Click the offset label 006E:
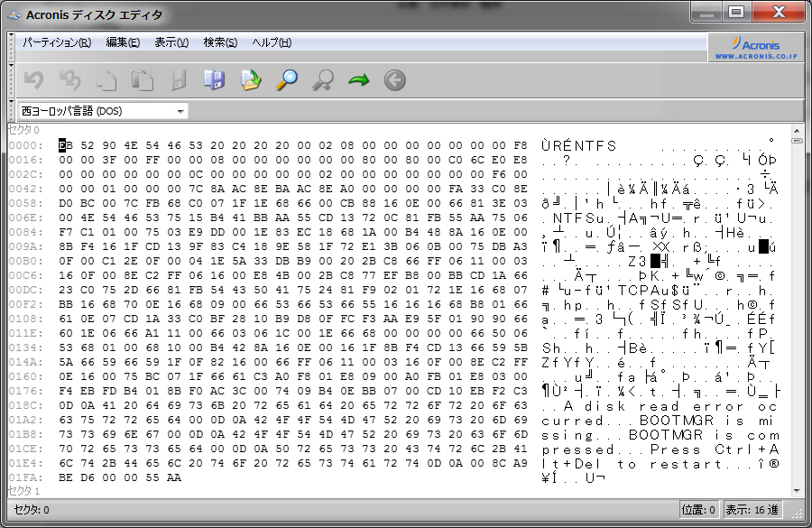Image resolution: width=812 pixels, height=528 pixels. pyautogui.click(x=26, y=218)
